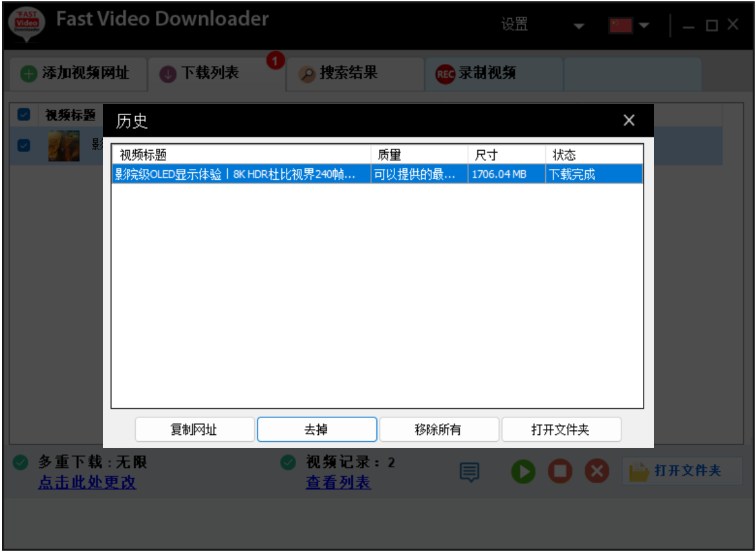Click the 点击此处更改 link
Viewport: 756px width, 552px height.
[87, 483]
